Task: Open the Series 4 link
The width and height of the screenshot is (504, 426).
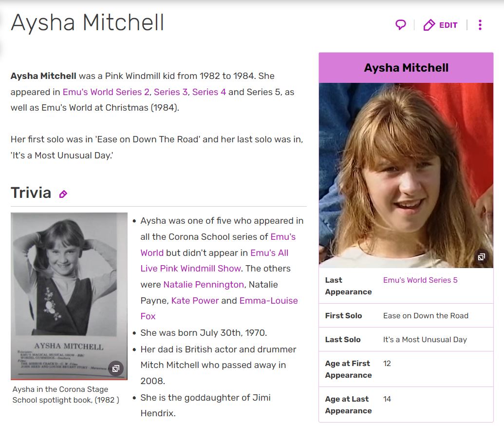Action: coord(209,92)
